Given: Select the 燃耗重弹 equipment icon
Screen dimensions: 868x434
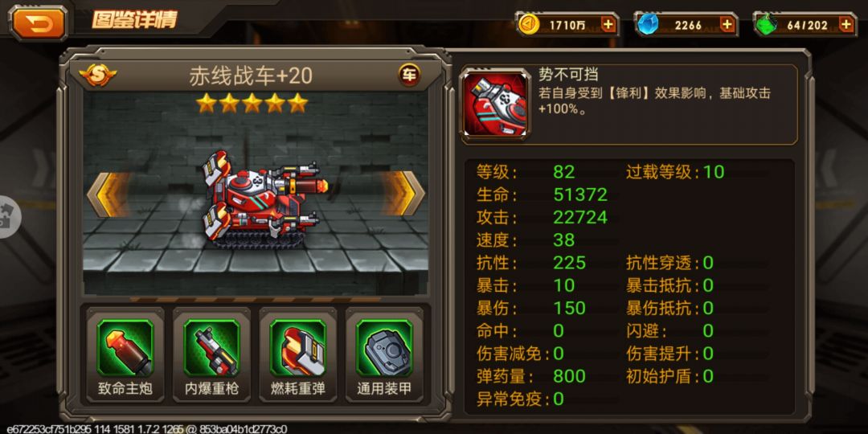Looking at the screenshot, I should [298, 348].
